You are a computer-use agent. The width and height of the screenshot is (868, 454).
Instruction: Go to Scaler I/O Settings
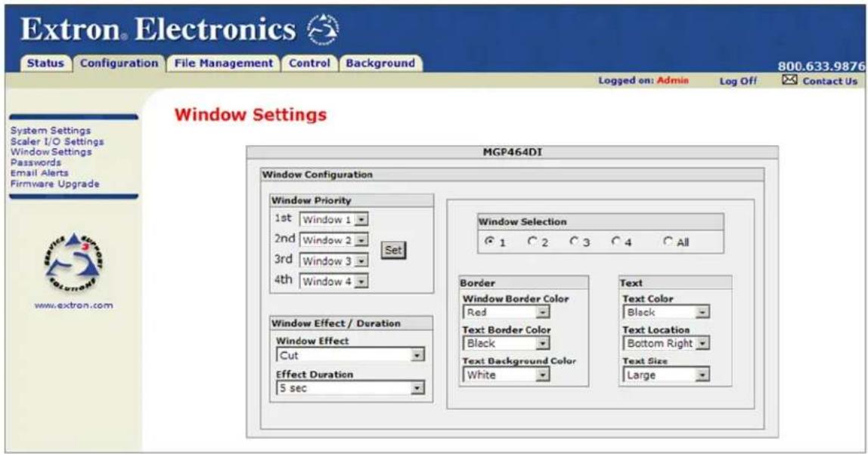pos(57,141)
